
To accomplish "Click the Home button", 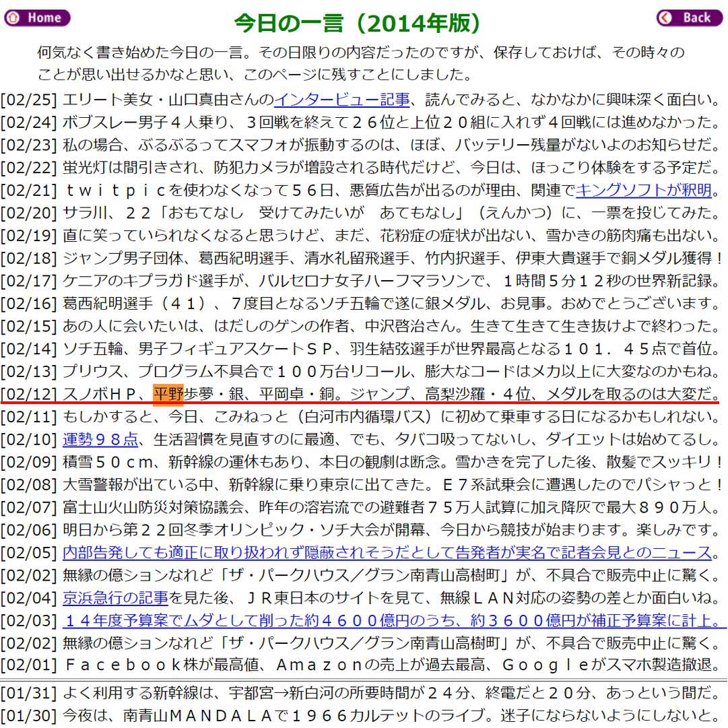I will tap(37, 18).
